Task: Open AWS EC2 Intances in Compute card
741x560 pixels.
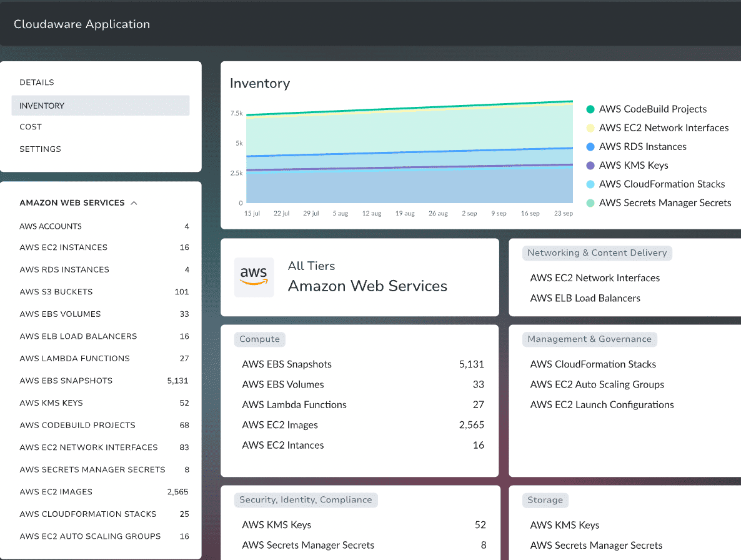Action: [x=283, y=445]
